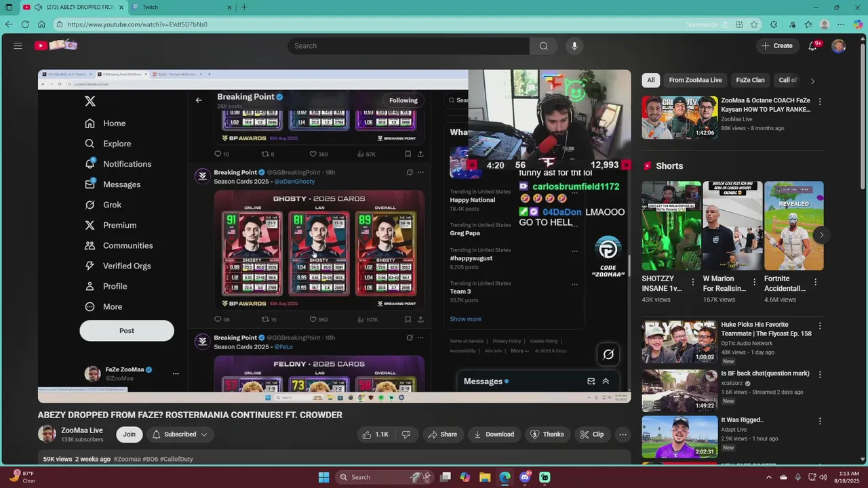Image resolution: width=868 pixels, height=488 pixels.
Task: Open YouTube notifications bell
Action: 812,45
